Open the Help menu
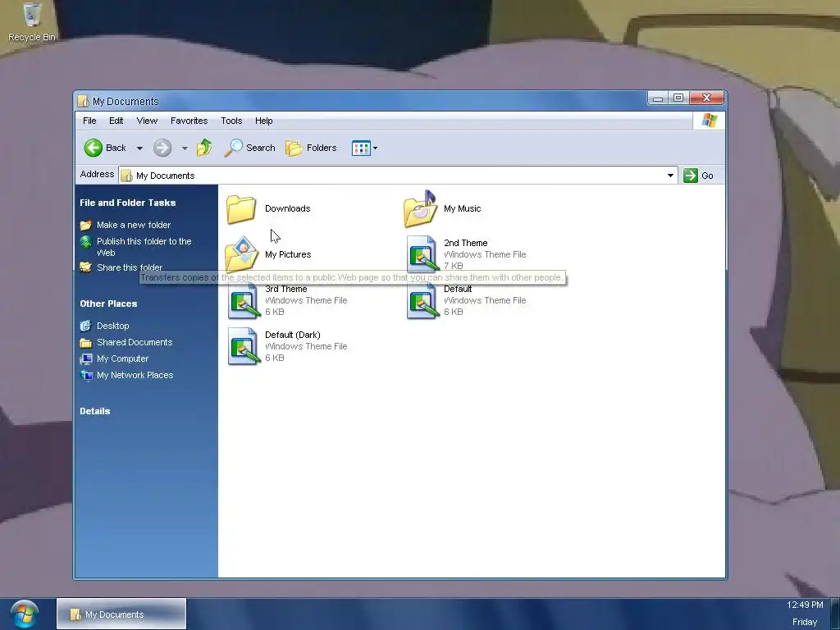 263,121
